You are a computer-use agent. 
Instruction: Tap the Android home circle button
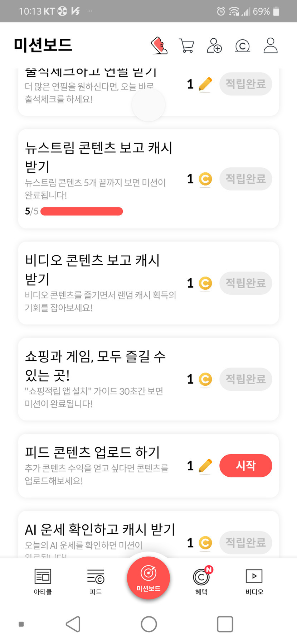149,624
